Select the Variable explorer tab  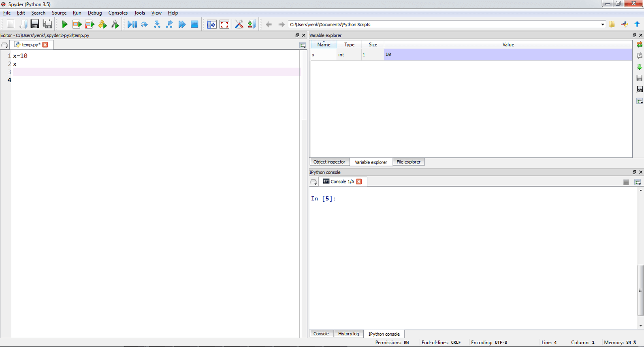[x=371, y=162]
